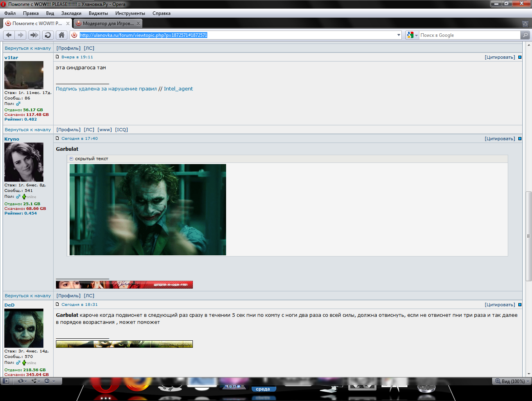Click the gender icon in Kryno's profile
The image size is (532, 401).
[x=18, y=197]
